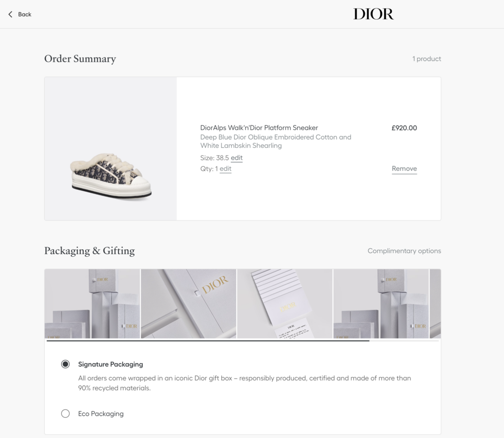Click the Complimentary options text

click(x=404, y=251)
